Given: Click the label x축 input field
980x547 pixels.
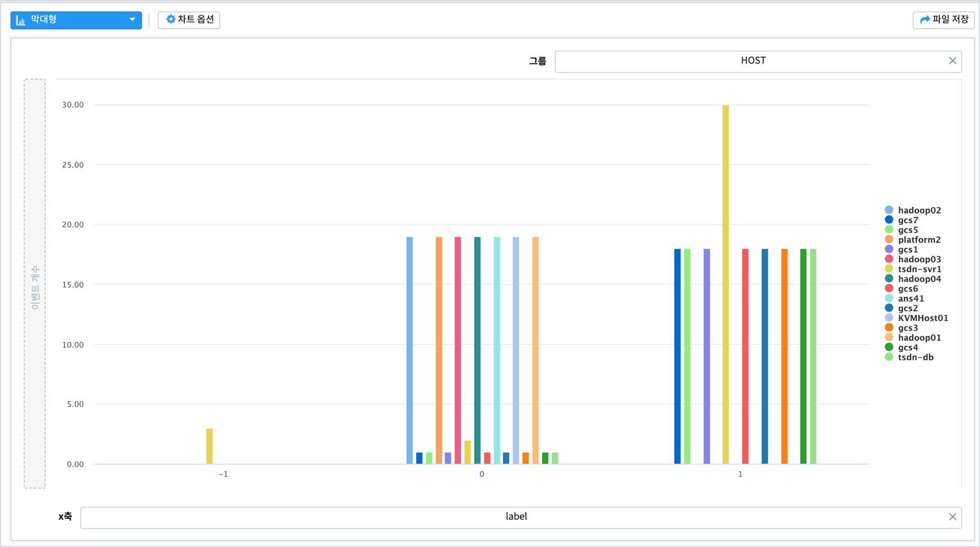Looking at the screenshot, I should point(521,517).
